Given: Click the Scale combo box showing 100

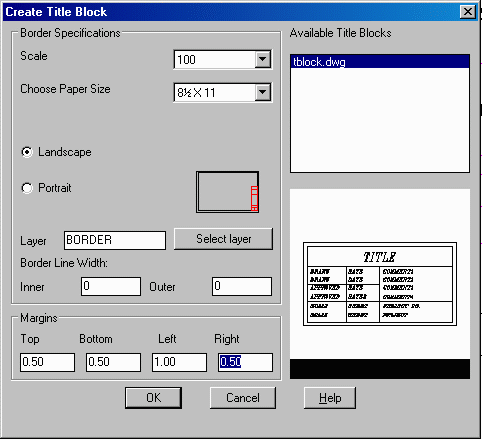Looking at the screenshot, I should click(223, 60).
